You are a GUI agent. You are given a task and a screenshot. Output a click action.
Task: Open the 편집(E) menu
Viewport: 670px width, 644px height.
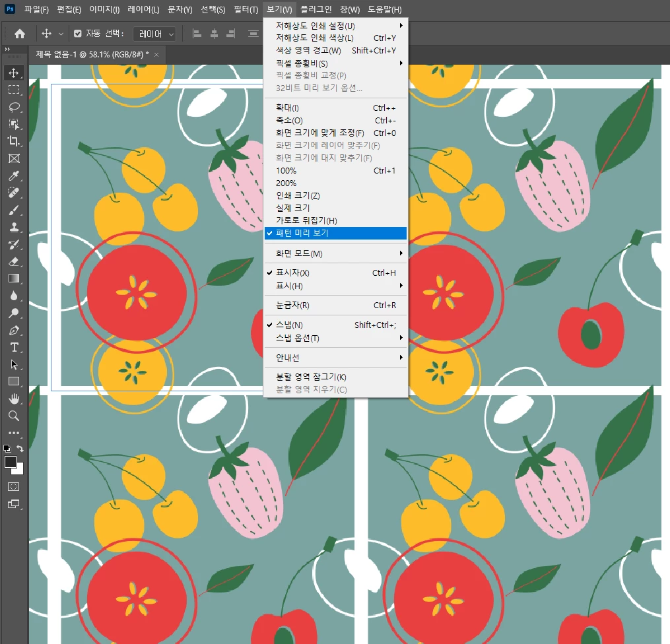click(x=69, y=9)
